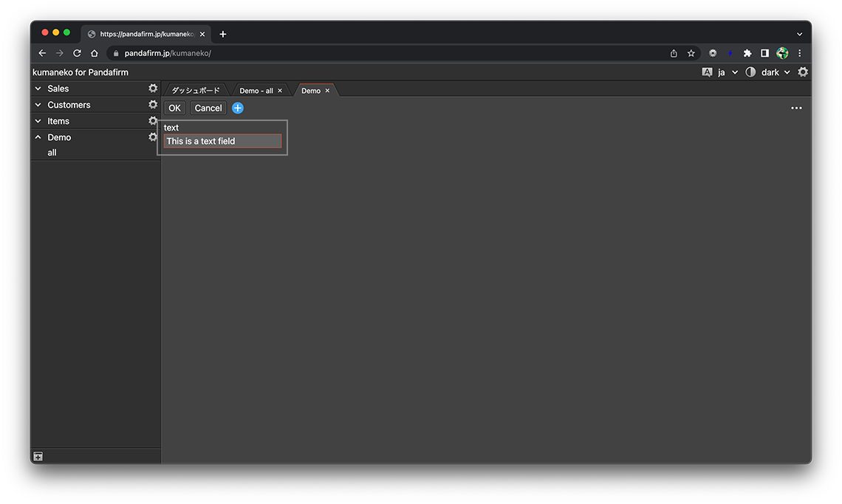Switch to the ダッシュボード tab
This screenshot has height=504, width=842.
pos(196,91)
